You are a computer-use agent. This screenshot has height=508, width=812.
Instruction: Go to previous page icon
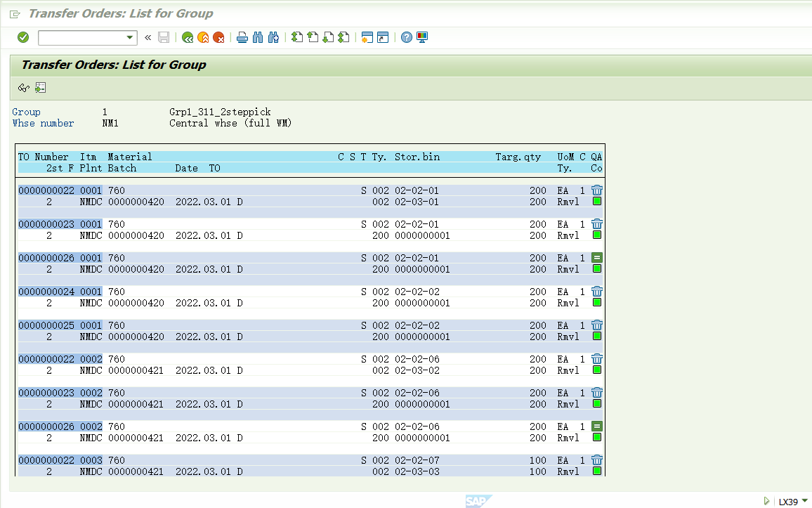point(313,37)
